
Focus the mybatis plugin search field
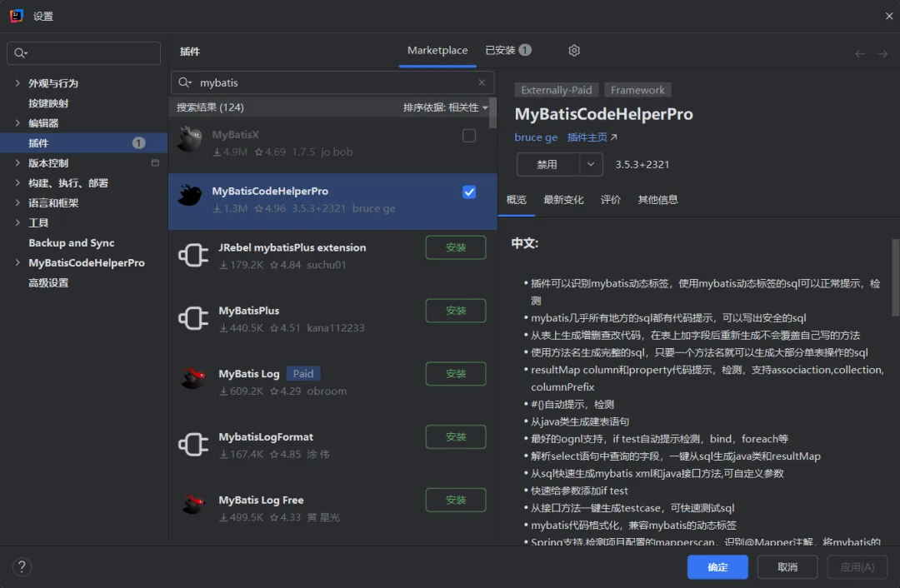coord(332,82)
